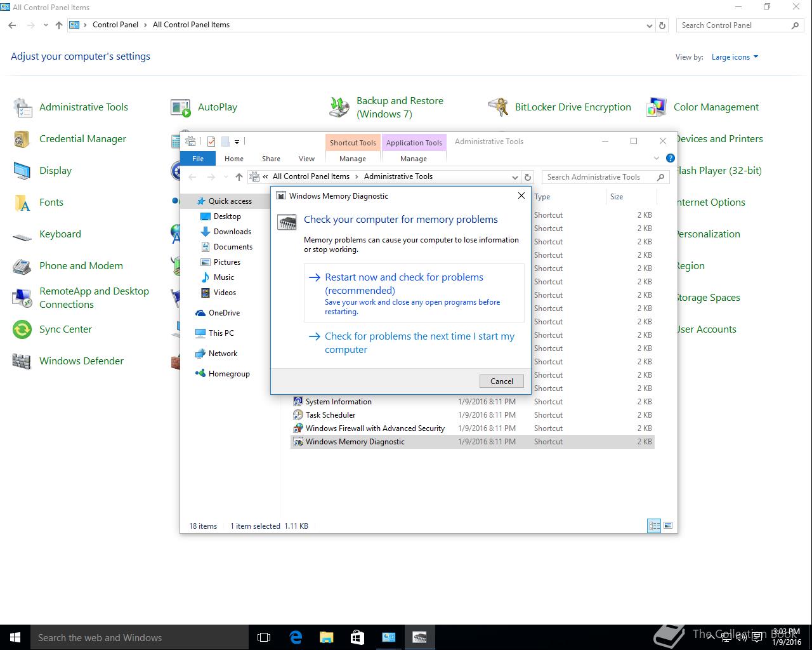Open RemoteApp and Desktop Connections
The image size is (812, 650).
81,298
